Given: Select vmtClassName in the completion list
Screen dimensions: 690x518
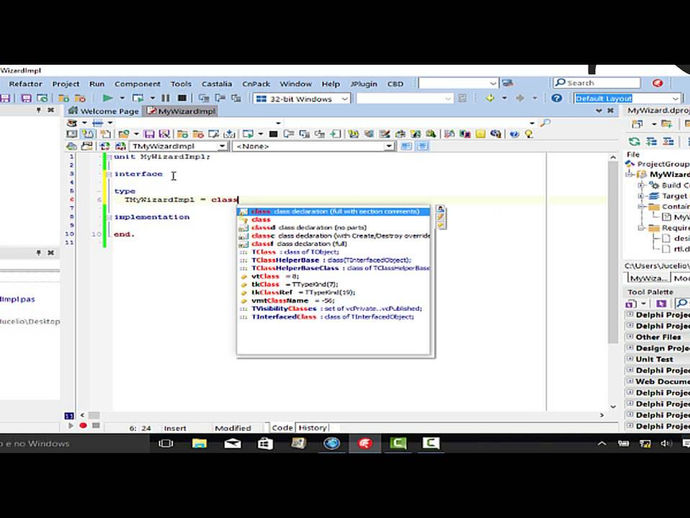Looking at the screenshot, I should point(333,301).
